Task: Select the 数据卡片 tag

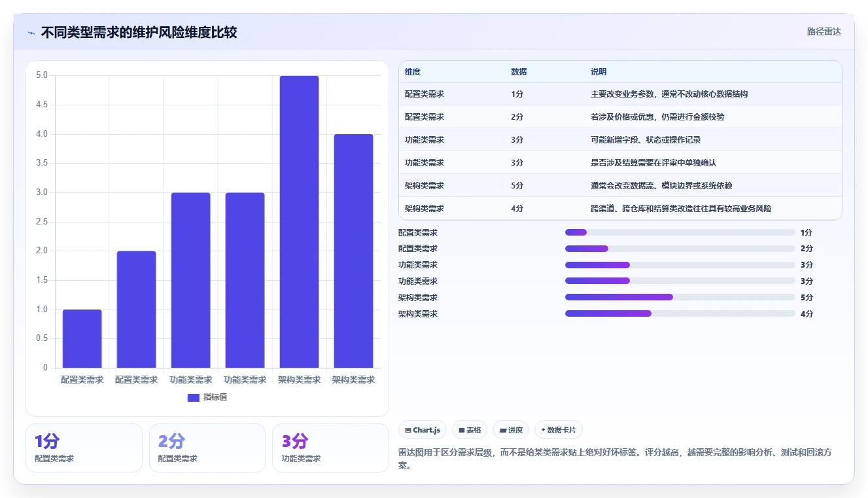Action: pos(558,430)
